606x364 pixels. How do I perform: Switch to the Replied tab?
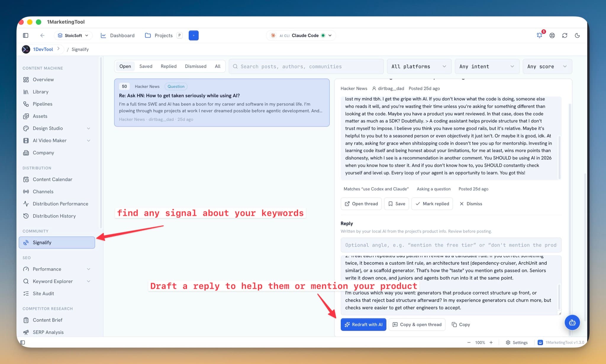pyautogui.click(x=169, y=66)
